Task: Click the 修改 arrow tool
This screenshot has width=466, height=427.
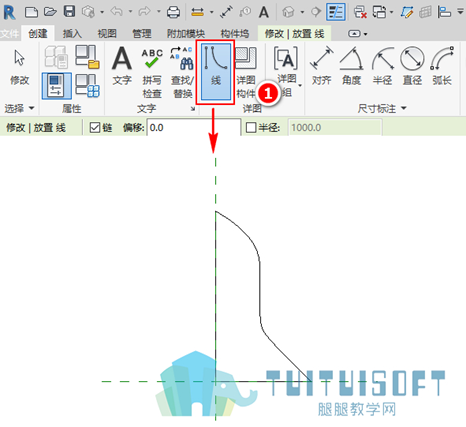Action: pyautogui.click(x=19, y=68)
